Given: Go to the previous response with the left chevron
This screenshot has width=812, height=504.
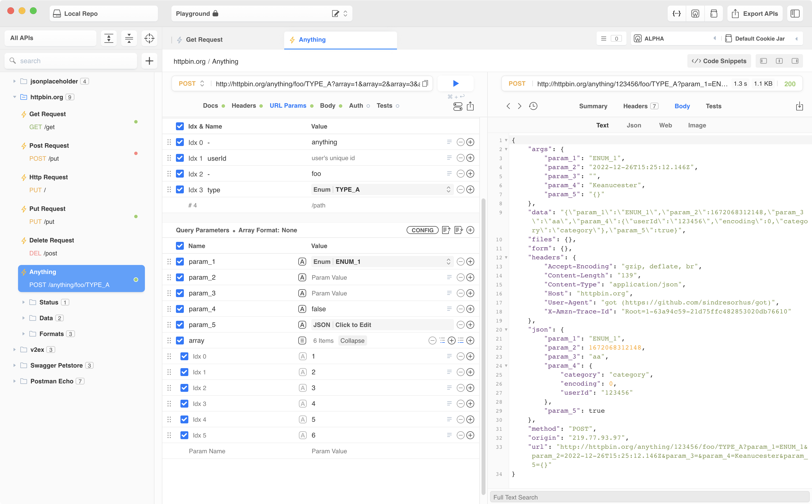Looking at the screenshot, I should click(508, 106).
